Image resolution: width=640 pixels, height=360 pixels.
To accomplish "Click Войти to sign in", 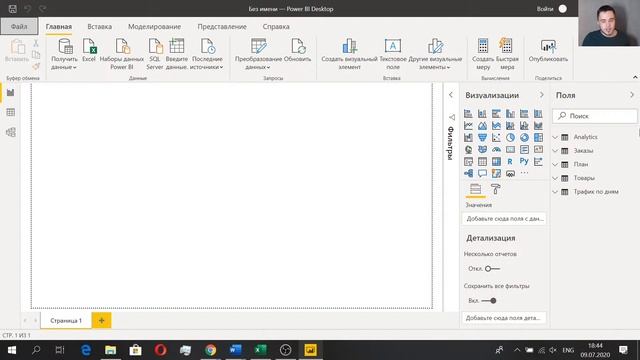I will click(545, 9).
